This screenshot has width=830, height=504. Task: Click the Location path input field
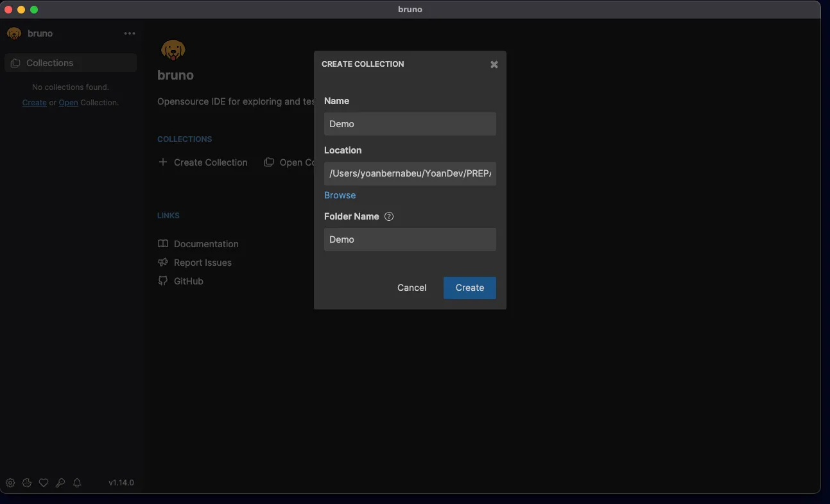410,173
